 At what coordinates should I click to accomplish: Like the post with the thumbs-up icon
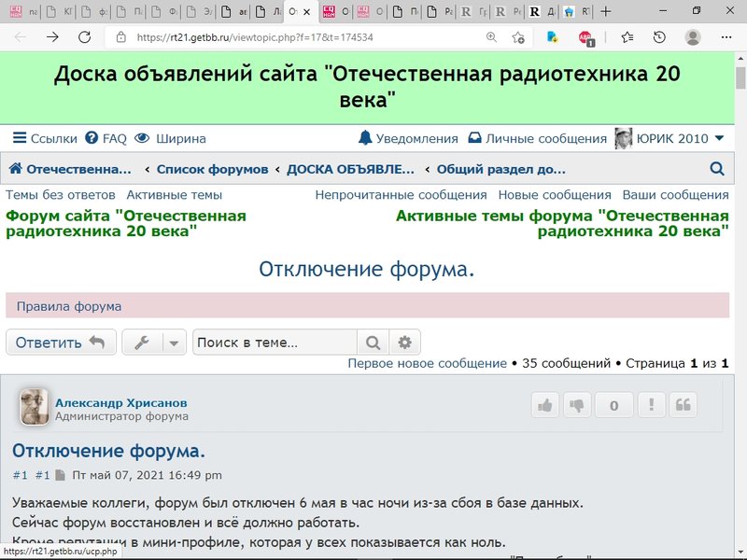(545, 405)
